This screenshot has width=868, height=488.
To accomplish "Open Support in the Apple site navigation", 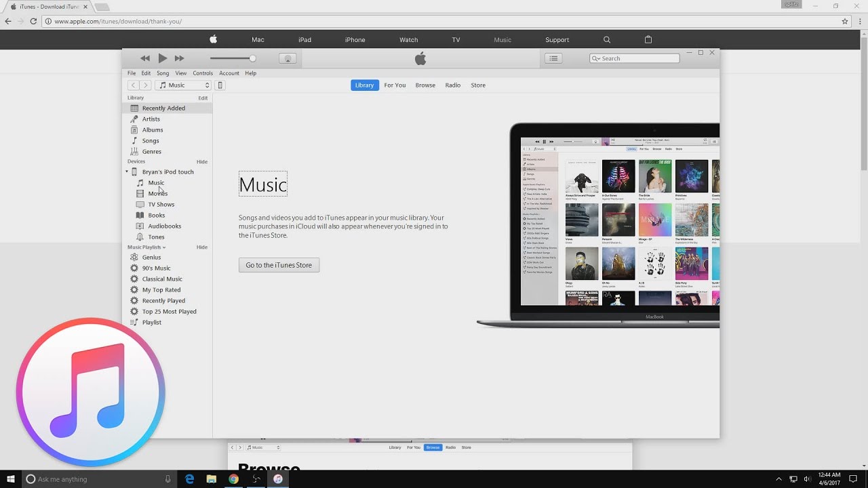I will click(x=557, y=40).
